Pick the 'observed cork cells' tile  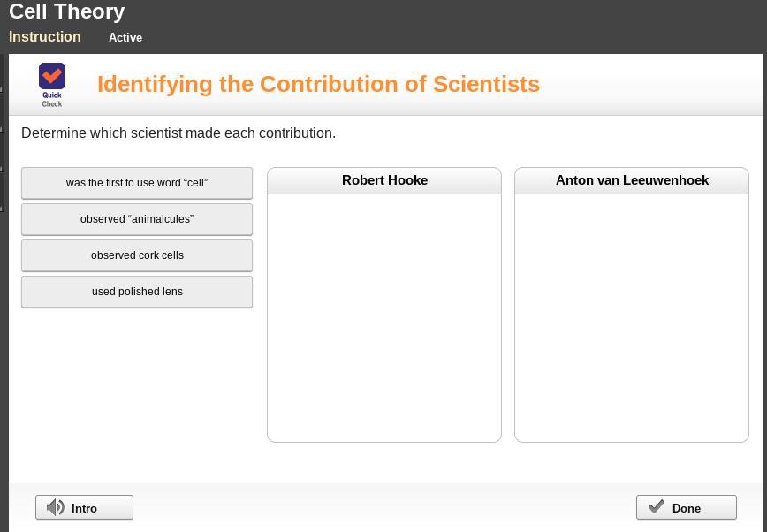click(x=137, y=255)
